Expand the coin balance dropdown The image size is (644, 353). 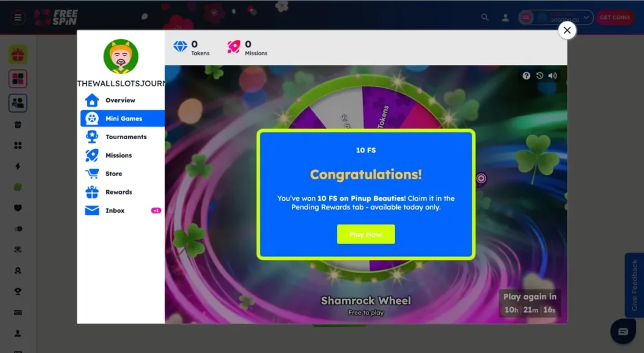587,18
